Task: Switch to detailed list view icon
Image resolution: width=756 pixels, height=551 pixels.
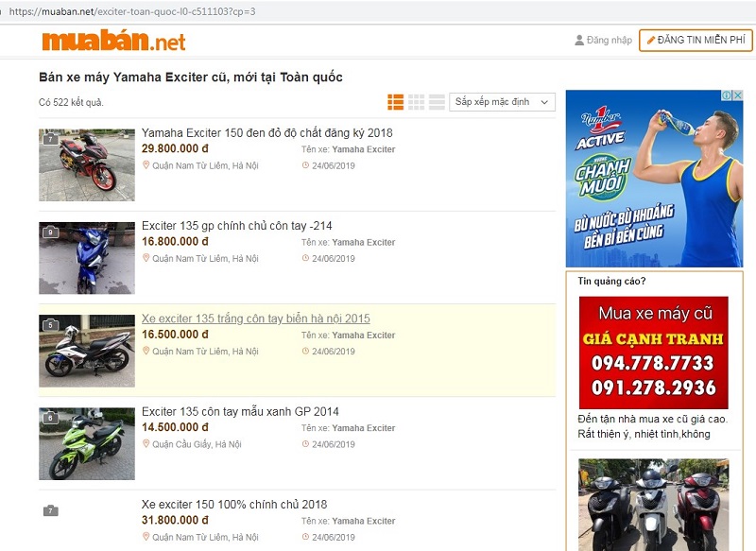Action: (396, 102)
